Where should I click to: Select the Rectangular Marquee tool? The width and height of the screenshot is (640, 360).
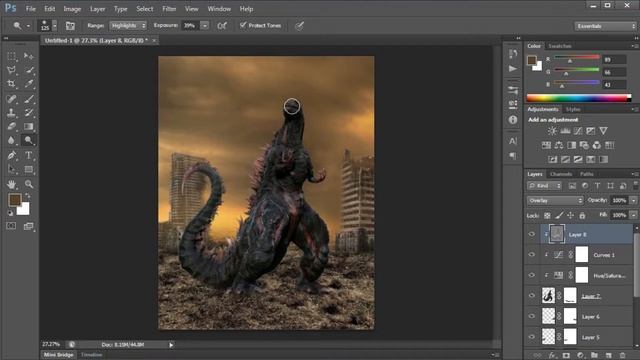11,56
